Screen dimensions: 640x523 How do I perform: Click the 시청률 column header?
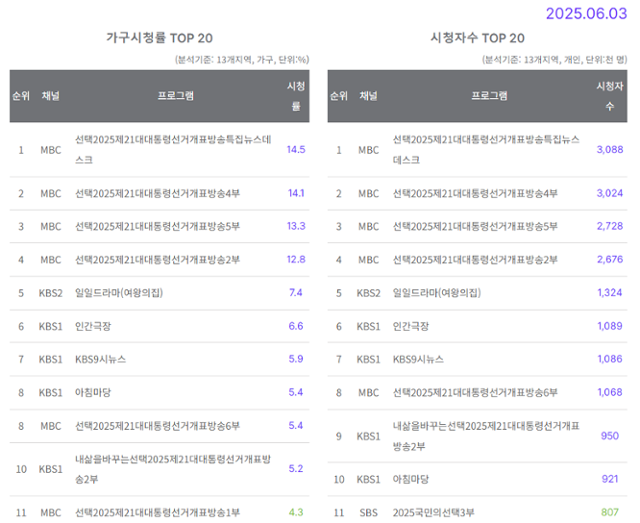coord(296,96)
